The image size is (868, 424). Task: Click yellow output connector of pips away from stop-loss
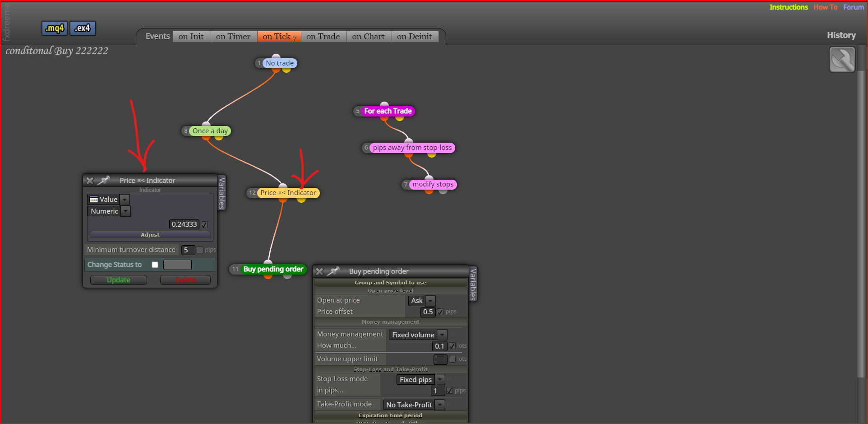pos(432,154)
